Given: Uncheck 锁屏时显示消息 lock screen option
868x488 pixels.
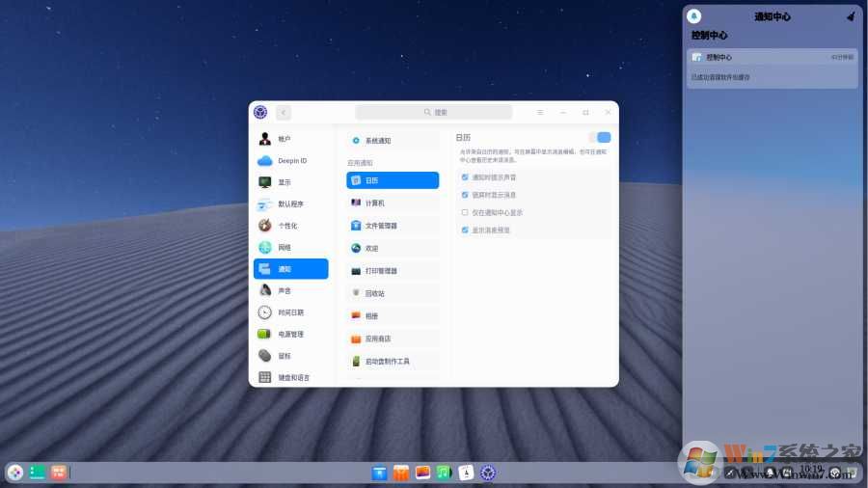Looking at the screenshot, I should click(x=465, y=195).
